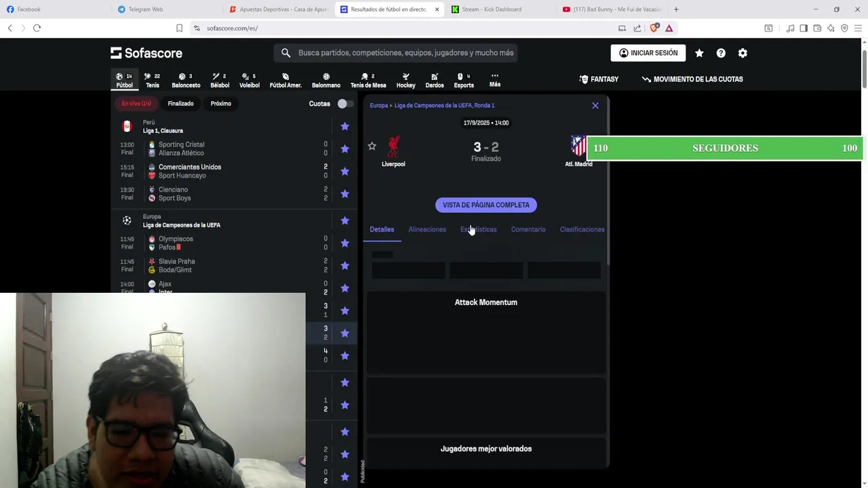The width and height of the screenshot is (868, 488).
Task: Click the browser address bar URL
Action: 232,28
